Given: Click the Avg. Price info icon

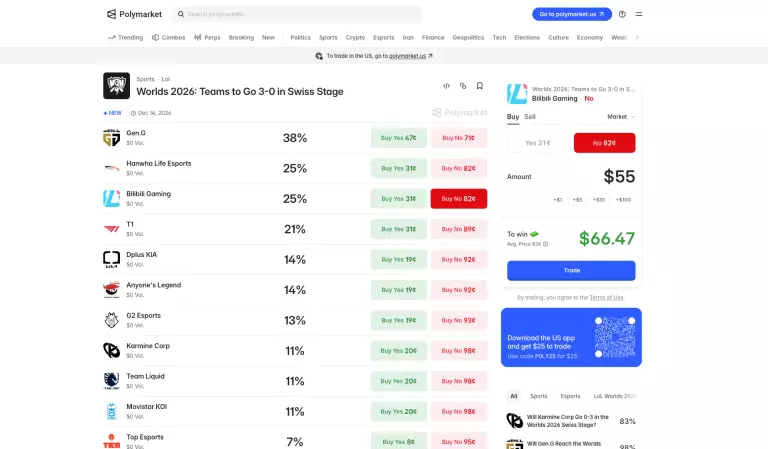Looking at the screenshot, I should coord(546,244).
